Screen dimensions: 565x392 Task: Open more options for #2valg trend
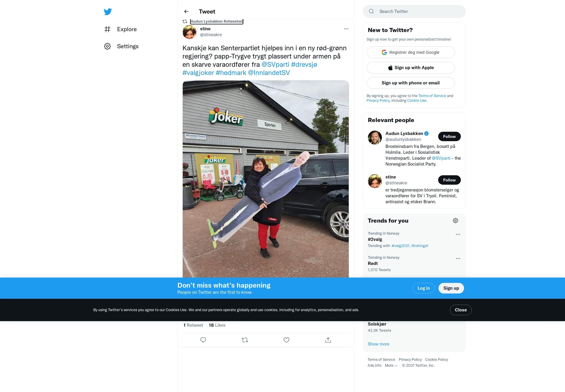pyautogui.click(x=458, y=234)
